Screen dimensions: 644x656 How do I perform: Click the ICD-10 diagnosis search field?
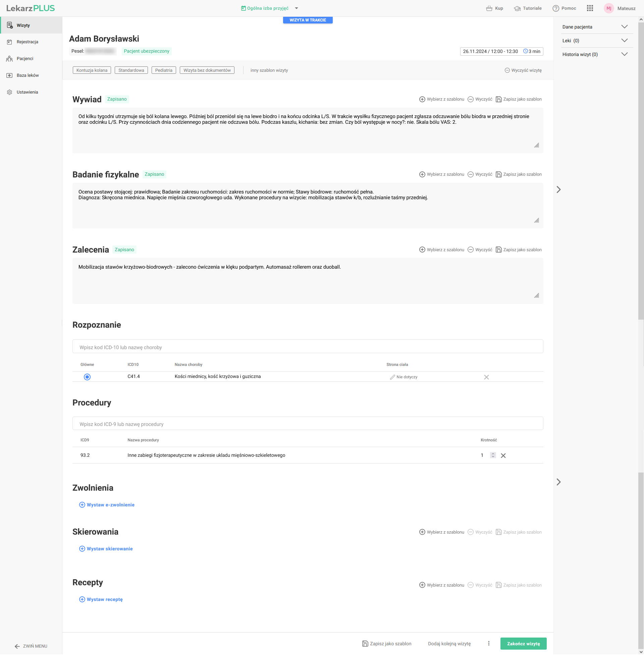[x=308, y=347]
